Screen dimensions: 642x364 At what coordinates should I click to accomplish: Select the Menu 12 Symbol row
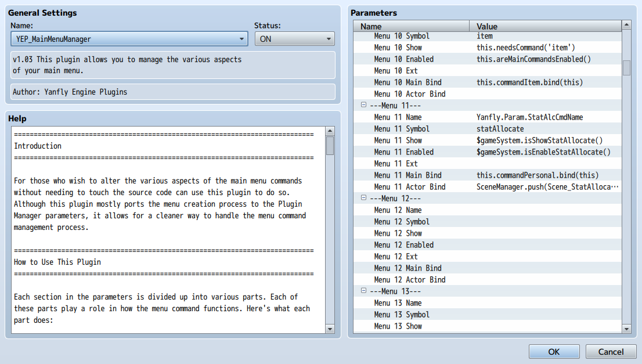[487, 222]
